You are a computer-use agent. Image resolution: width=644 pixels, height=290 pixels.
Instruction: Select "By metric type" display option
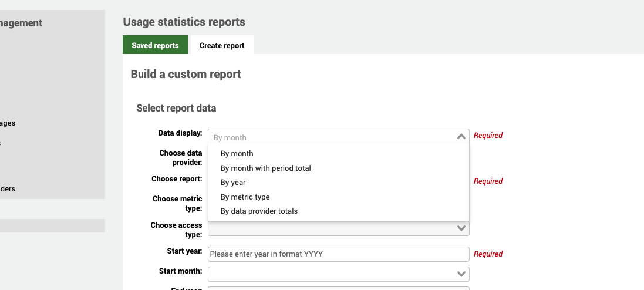pos(245,197)
